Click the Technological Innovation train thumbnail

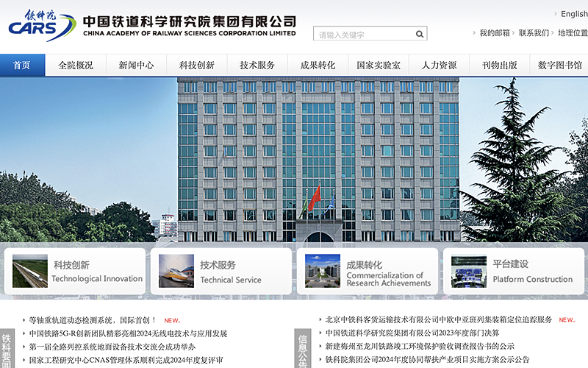coord(30,271)
